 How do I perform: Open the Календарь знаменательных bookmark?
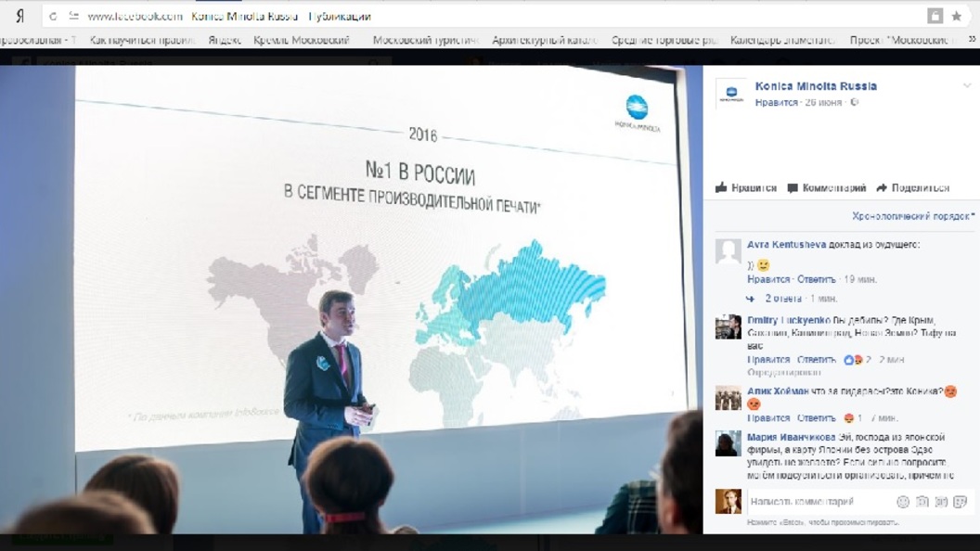click(x=782, y=40)
